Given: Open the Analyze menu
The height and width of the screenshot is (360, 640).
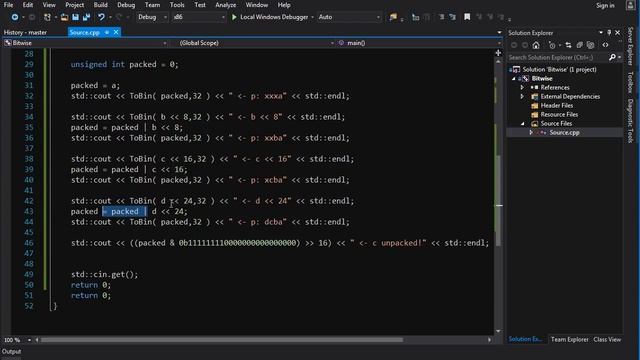Looking at the screenshot, I should click(225, 5).
